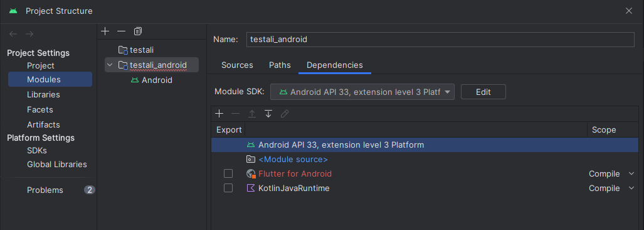Viewport: 644px width, 230px height.
Task: Edit dependency with pencil icon
Action: [285, 114]
